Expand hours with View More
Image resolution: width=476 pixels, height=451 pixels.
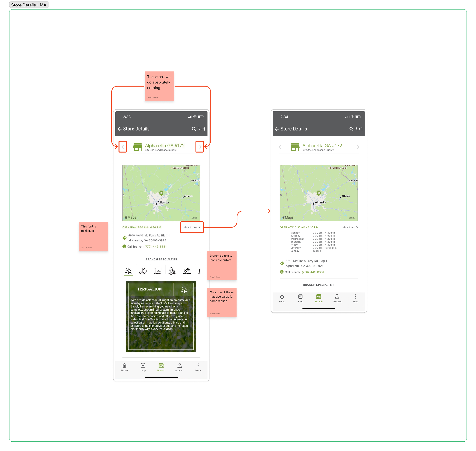coord(192,227)
